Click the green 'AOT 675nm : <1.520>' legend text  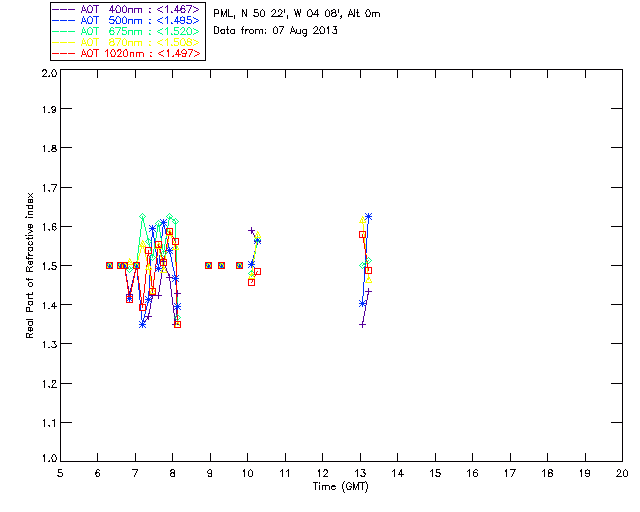point(140,31)
